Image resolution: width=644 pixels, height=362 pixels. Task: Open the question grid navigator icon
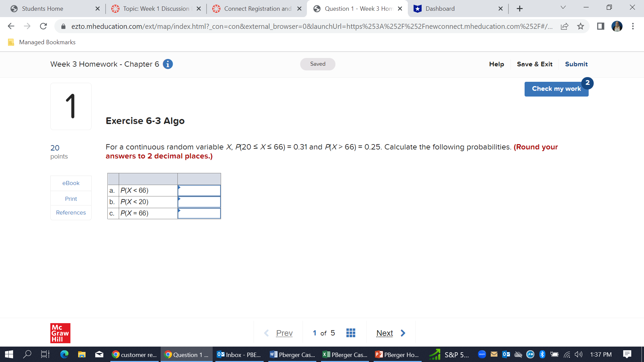[x=351, y=333]
